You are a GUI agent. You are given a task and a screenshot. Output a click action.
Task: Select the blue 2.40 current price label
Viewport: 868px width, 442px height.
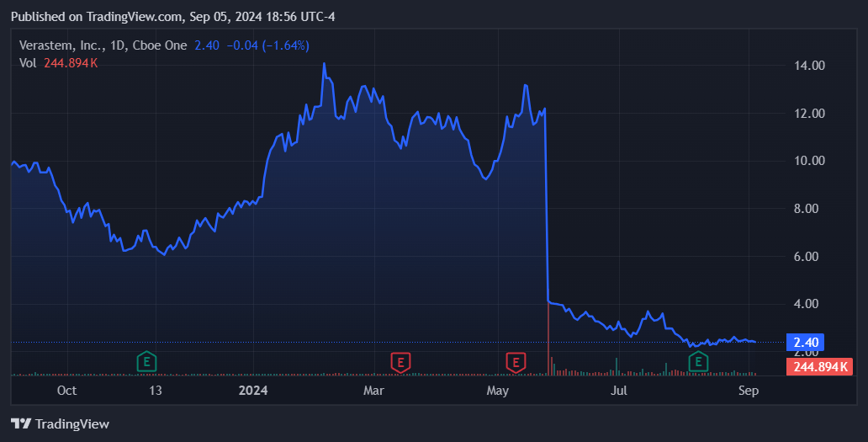(x=806, y=343)
